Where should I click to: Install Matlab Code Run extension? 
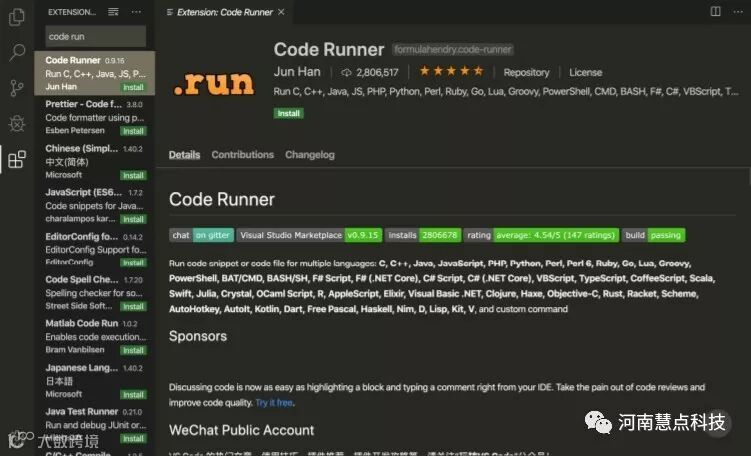pyautogui.click(x=133, y=351)
